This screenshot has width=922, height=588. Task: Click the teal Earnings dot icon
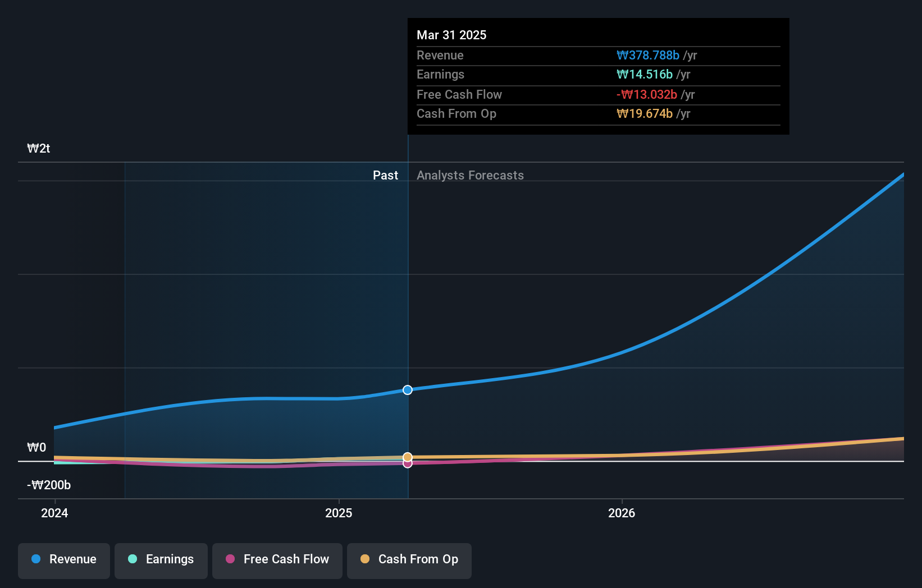132,559
